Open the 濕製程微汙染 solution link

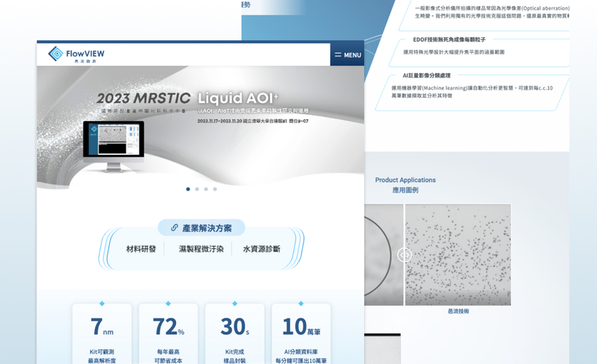[201, 249]
